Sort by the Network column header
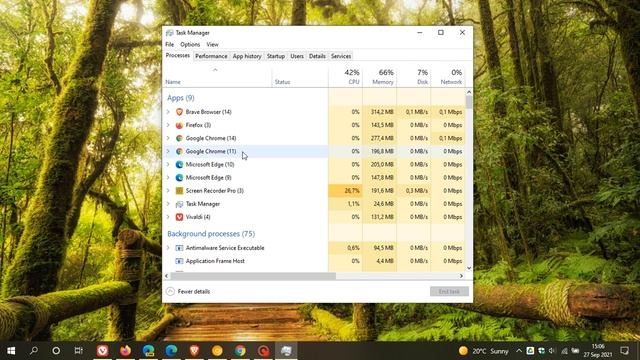Viewport: 640px width, 360px height. tap(447, 76)
